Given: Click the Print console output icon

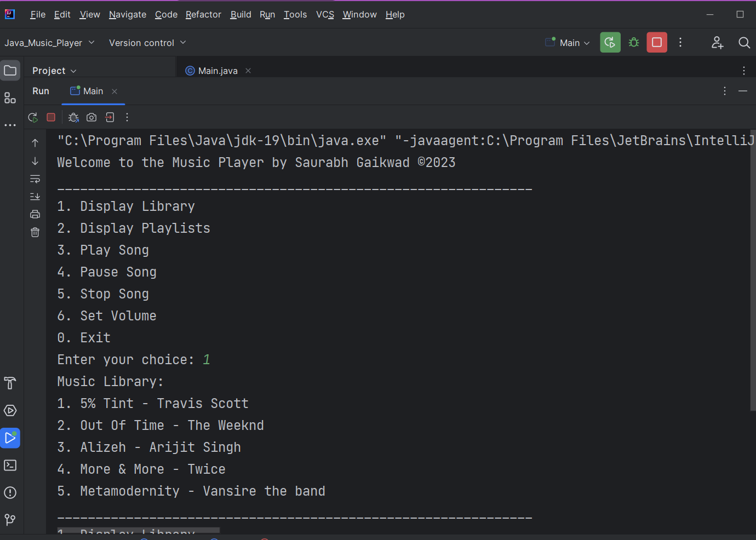Looking at the screenshot, I should [35, 214].
